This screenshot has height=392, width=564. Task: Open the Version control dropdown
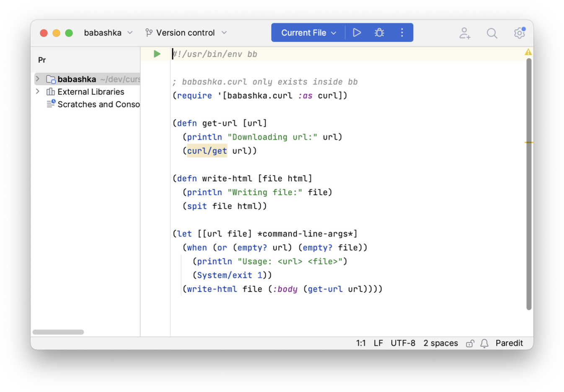pyautogui.click(x=186, y=33)
